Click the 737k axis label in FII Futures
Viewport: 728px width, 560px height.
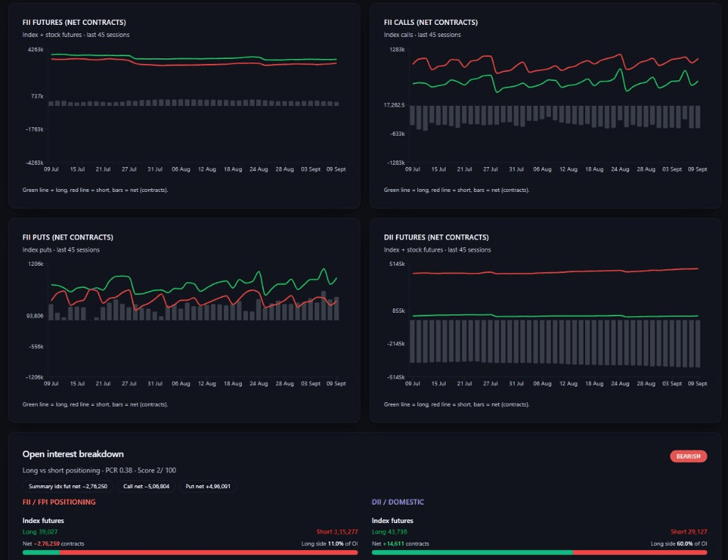[37, 96]
